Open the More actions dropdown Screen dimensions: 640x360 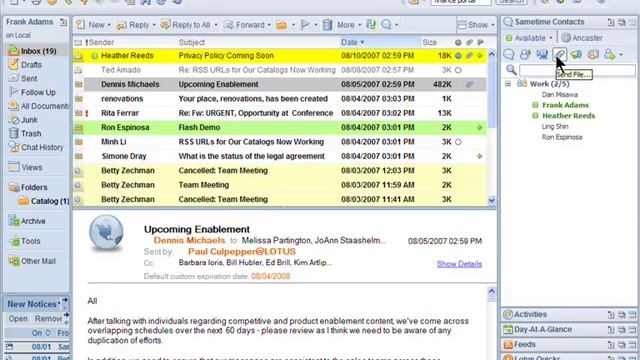349,25
